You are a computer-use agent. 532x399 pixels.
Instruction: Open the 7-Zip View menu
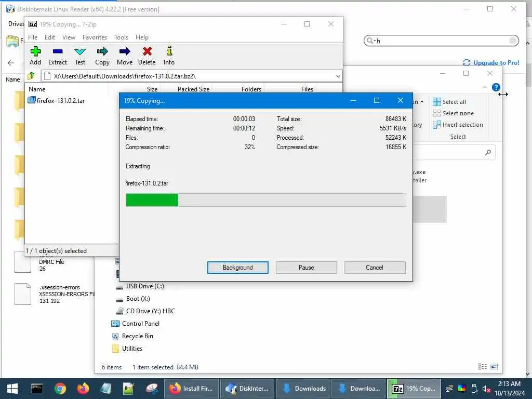[69, 37]
